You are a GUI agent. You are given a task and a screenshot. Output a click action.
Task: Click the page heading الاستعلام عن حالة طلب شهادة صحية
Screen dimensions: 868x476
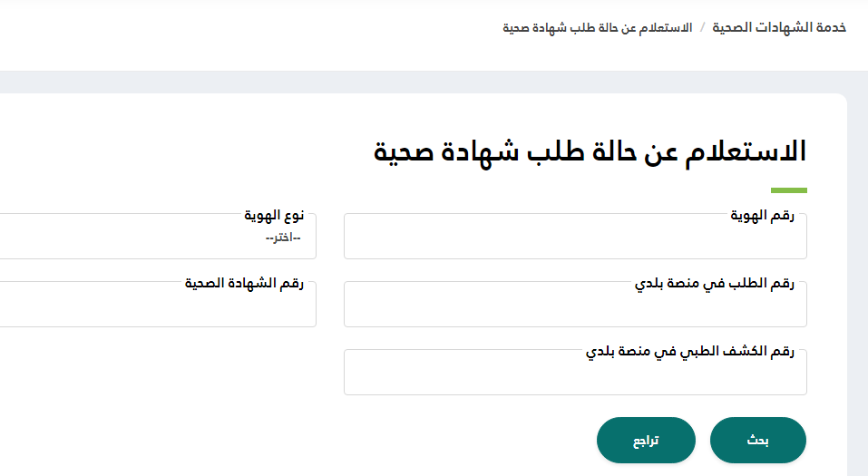point(590,151)
